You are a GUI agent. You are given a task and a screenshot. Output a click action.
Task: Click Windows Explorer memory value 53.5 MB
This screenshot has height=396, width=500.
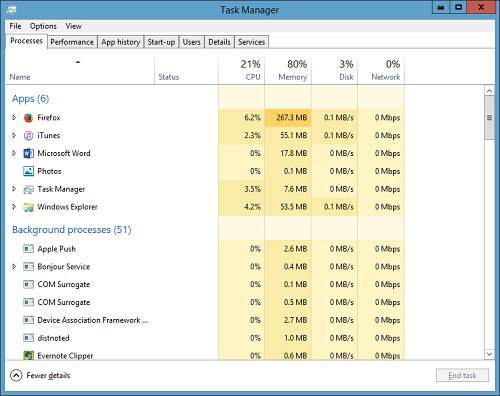click(x=294, y=207)
